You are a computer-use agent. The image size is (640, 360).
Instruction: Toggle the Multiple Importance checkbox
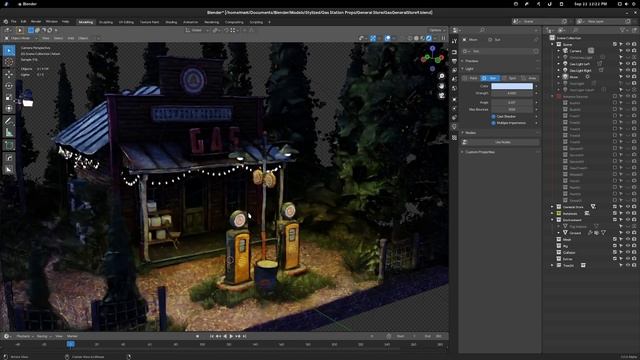pos(493,123)
